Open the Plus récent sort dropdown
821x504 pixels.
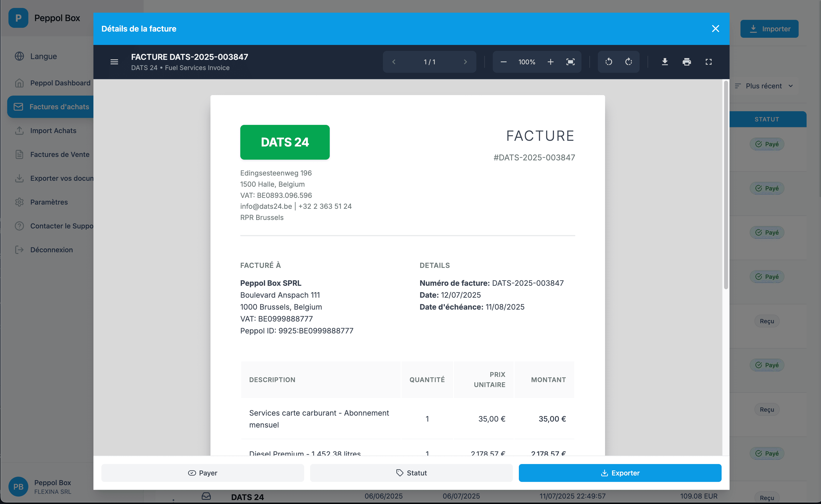[x=764, y=86]
